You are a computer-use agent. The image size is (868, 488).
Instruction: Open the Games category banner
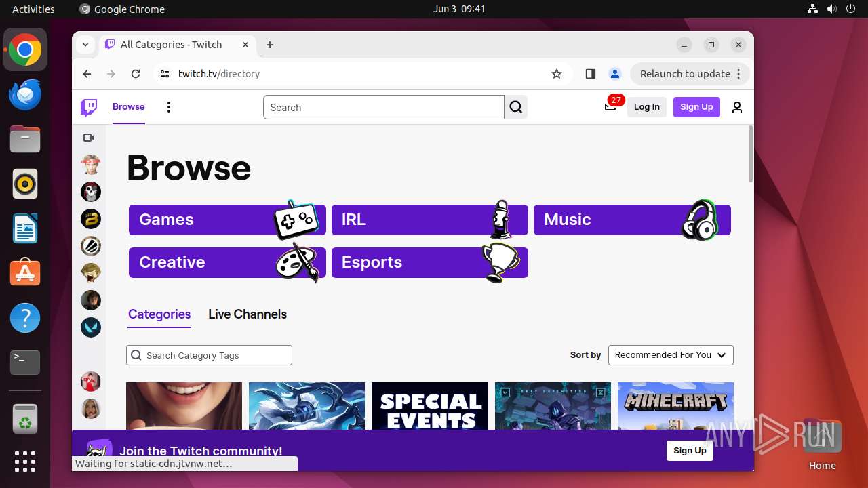227,220
